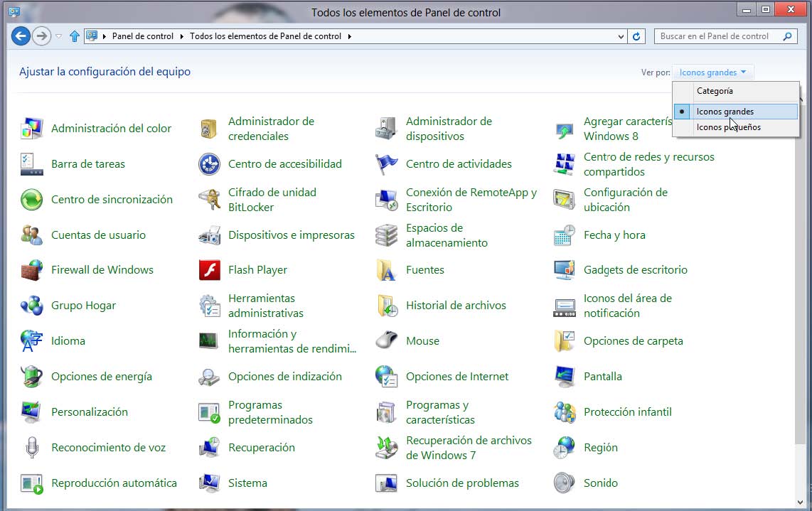Select Iconos grandes view option
812x511 pixels.
735,112
